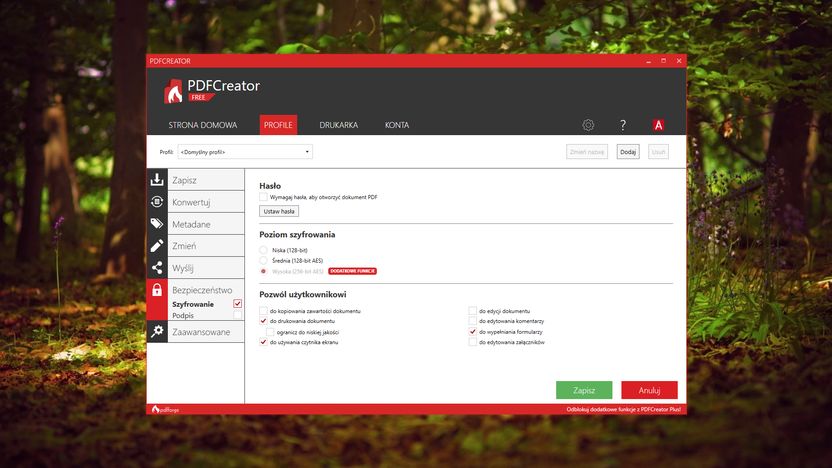Click the PDFCreator flame logo

pos(173,91)
